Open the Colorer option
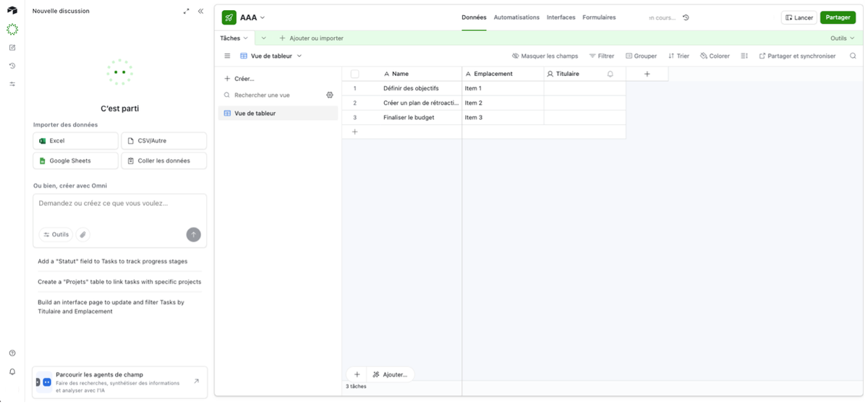The width and height of the screenshot is (868, 404). tap(715, 56)
